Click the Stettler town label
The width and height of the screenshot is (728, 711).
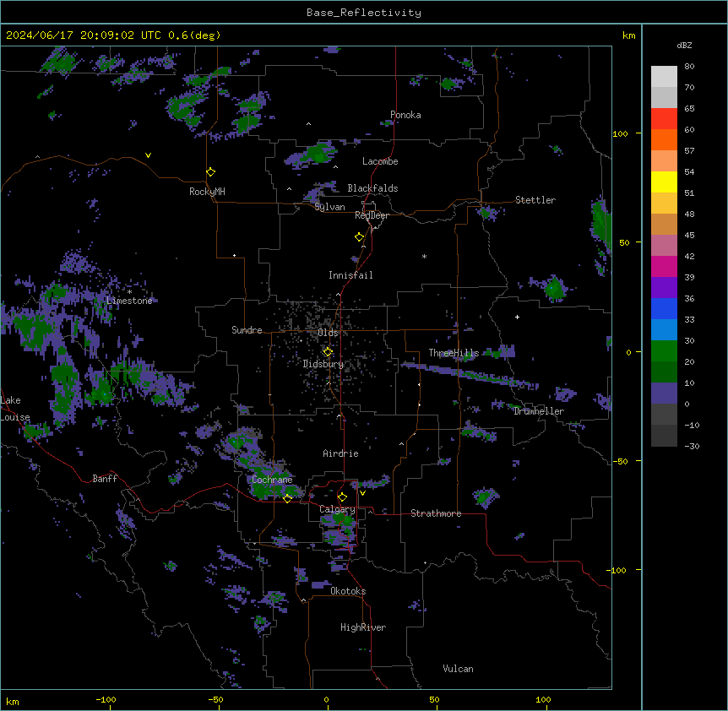tap(535, 200)
